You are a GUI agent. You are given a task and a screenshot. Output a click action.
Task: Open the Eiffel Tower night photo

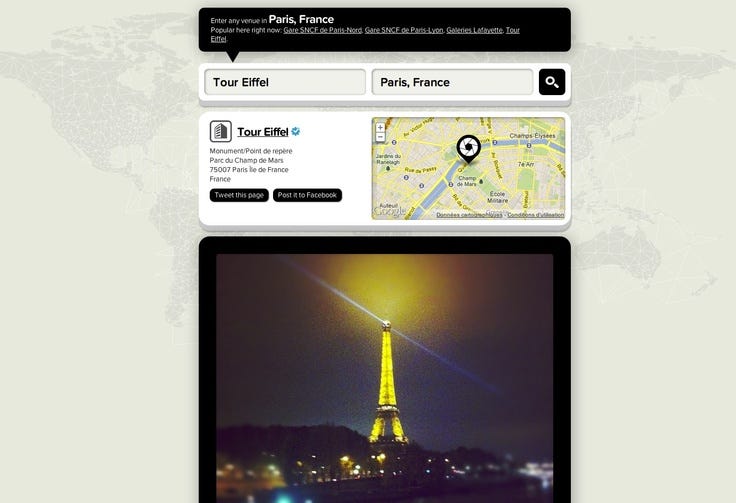[x=384, y=378]
